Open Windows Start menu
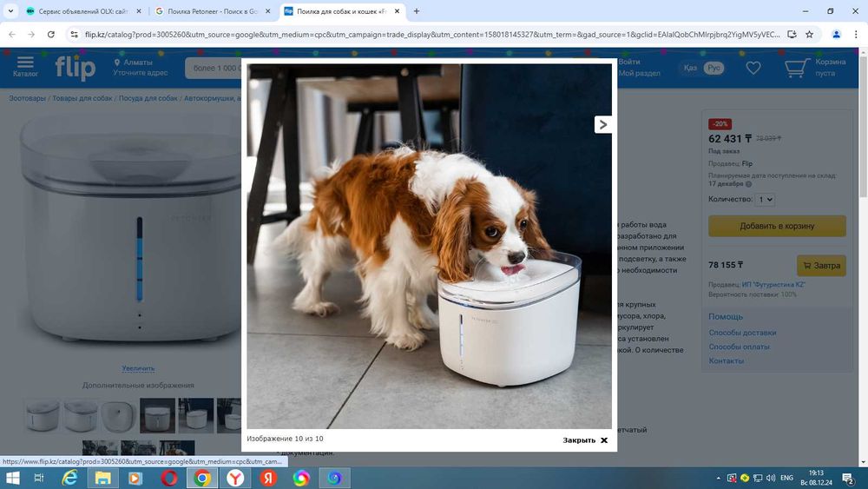The width and height of the screenshot is (868, 489). pos(12,478)
